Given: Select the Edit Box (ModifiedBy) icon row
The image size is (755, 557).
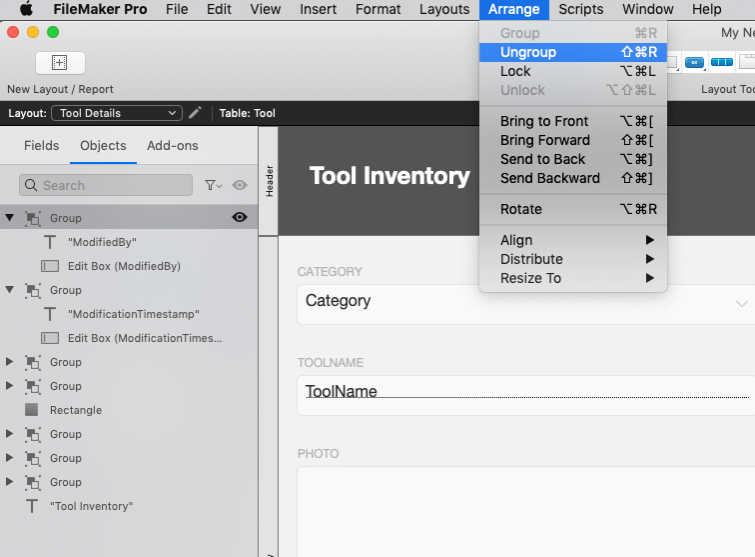Looking at the screenshot, I should 50,266.
